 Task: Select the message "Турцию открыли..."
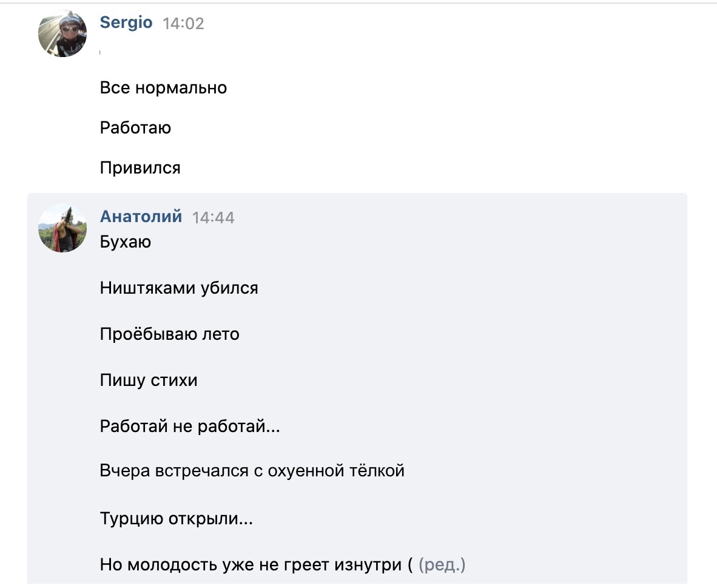pos(177,519)
